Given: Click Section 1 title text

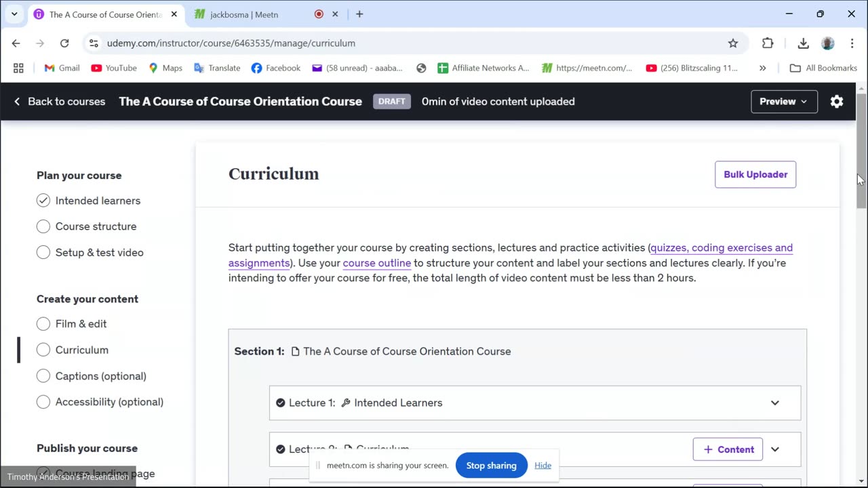Looking at the screenshot, I should 407,351.
